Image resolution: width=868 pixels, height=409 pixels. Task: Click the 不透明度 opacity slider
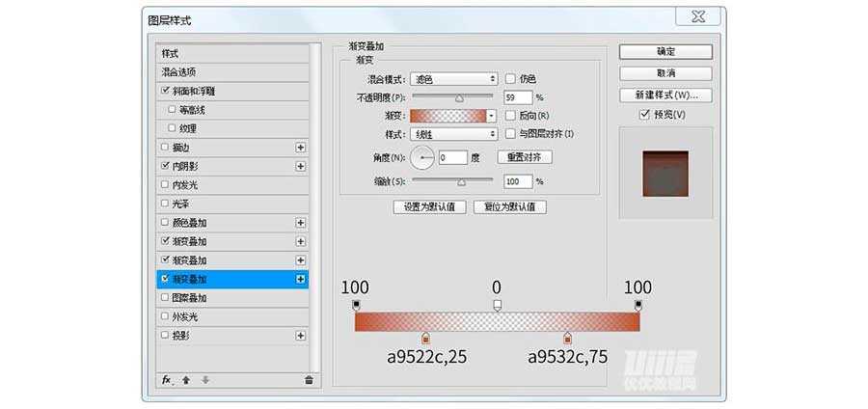(453, 97)
